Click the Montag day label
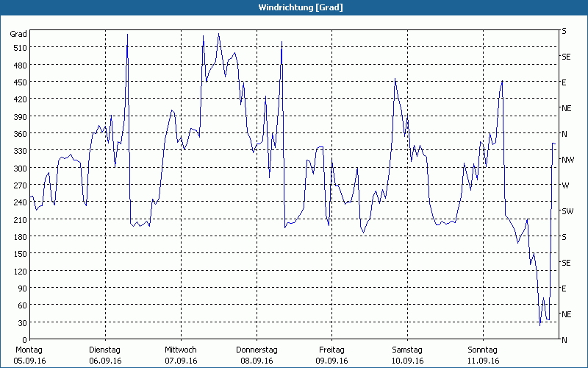The image size is (588, 368). 29,350
